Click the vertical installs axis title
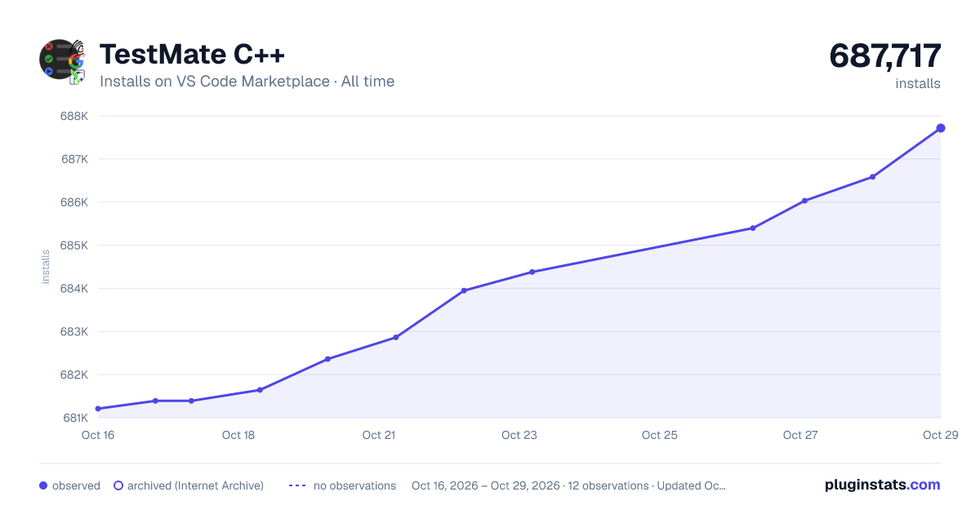 pos(46,267)
